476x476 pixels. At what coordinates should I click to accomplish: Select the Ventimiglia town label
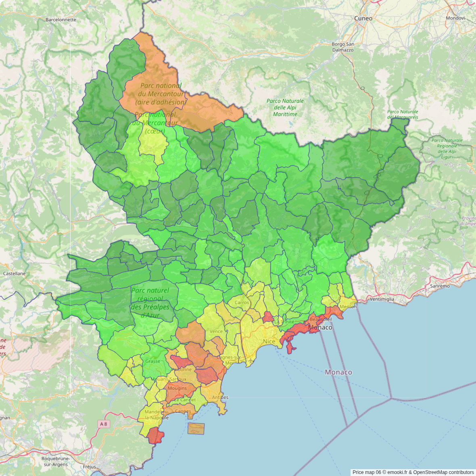382,299
